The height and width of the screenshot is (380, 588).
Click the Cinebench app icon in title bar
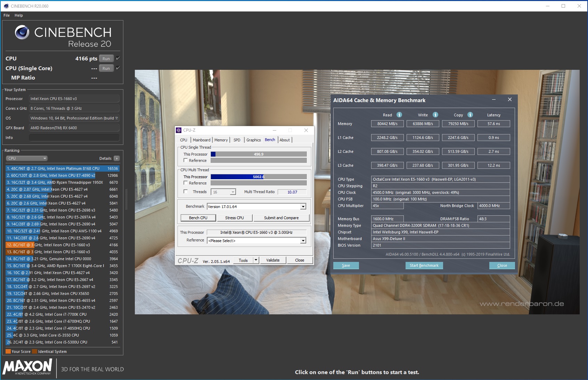click(6, 6)
